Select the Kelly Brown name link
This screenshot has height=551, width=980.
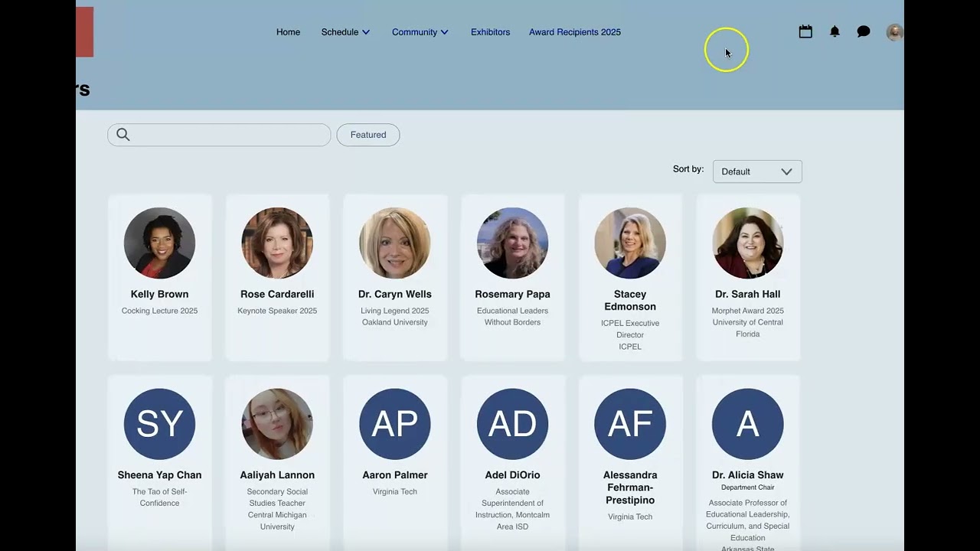point(159,294)
